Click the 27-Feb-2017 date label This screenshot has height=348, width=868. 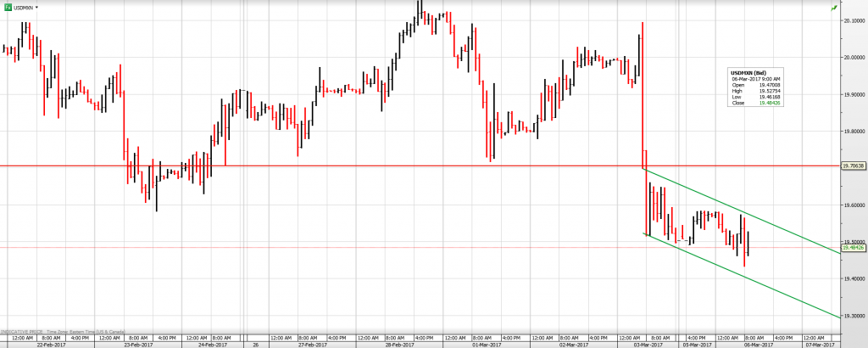(x=312, y=344)
